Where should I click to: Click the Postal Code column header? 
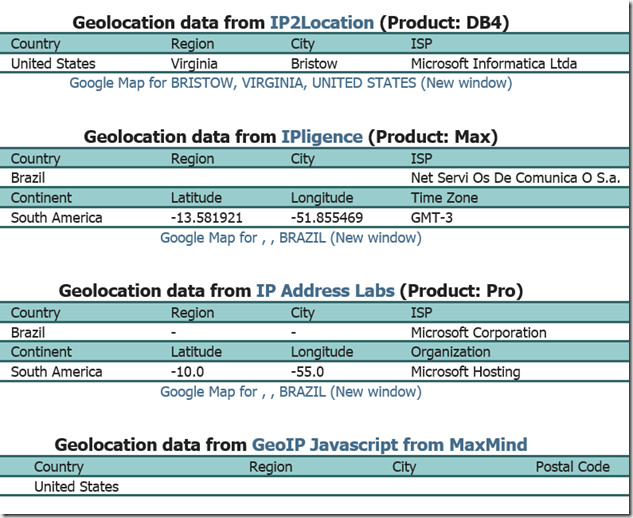tap(572, 467)
